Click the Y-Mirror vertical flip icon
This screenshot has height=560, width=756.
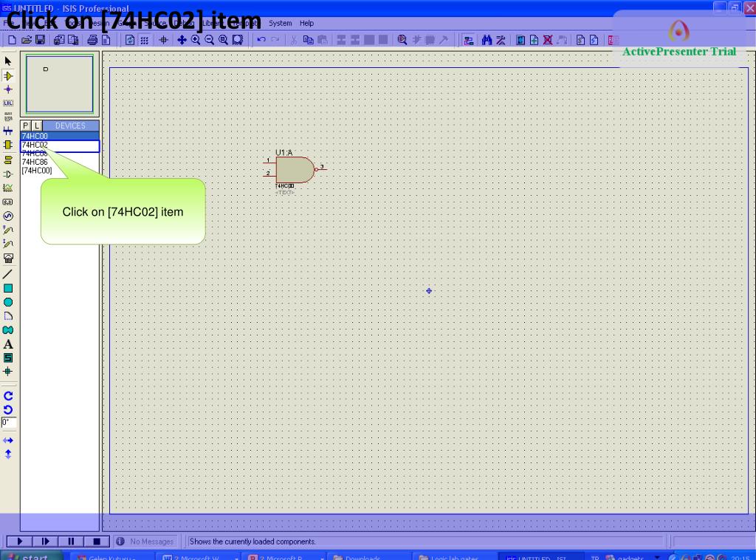coord(7,454)
